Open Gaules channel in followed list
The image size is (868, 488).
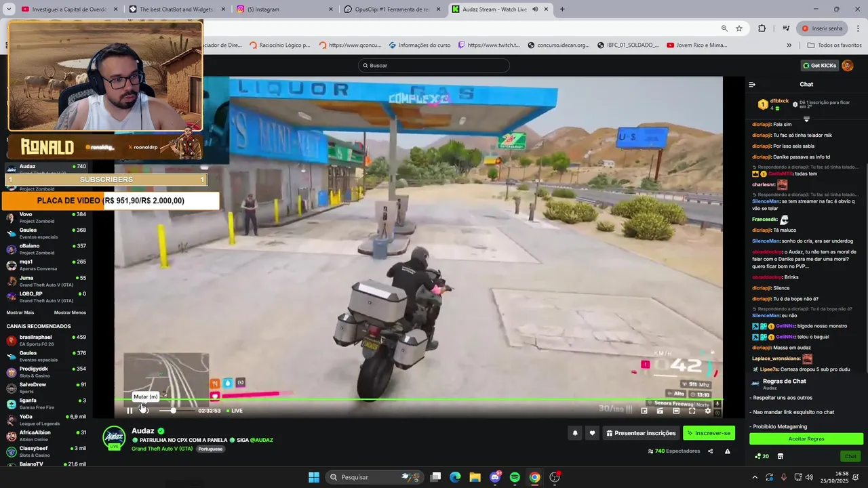[x=46, y=233]
